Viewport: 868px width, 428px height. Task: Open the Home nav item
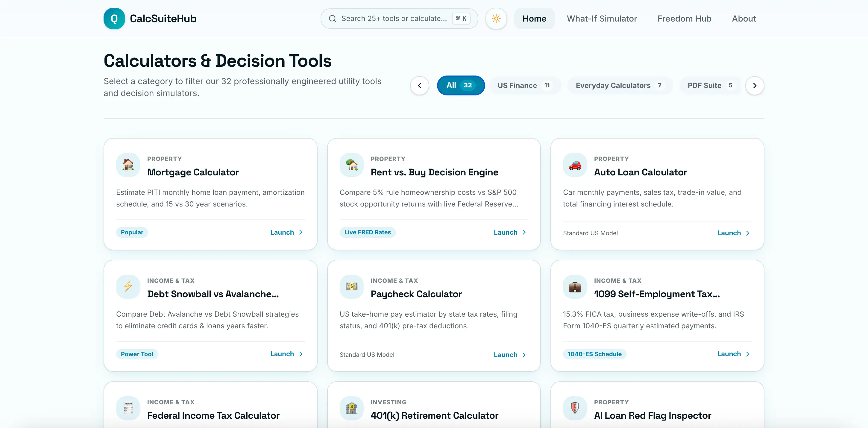(x=534, y=19)
